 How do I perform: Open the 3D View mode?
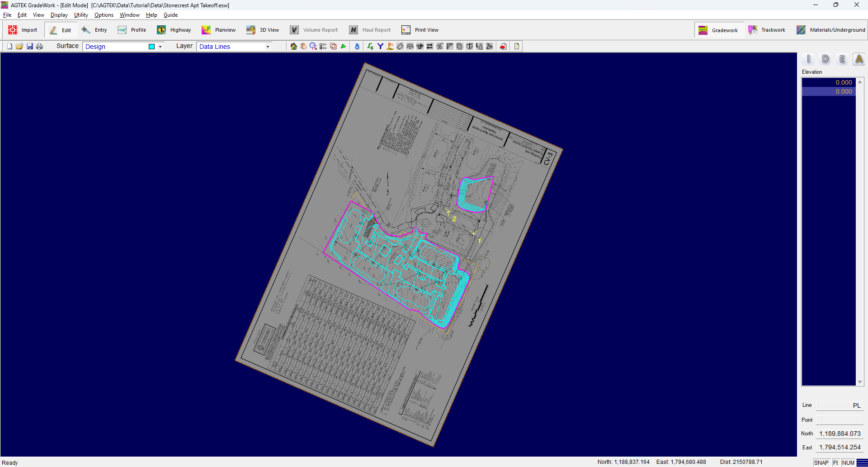click(263, 30)
